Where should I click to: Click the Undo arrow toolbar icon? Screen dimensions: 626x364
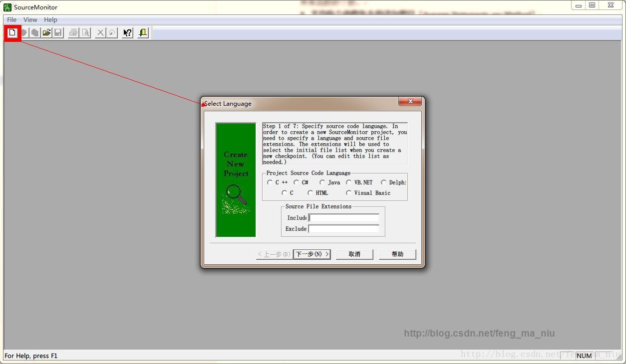point(112,33)
